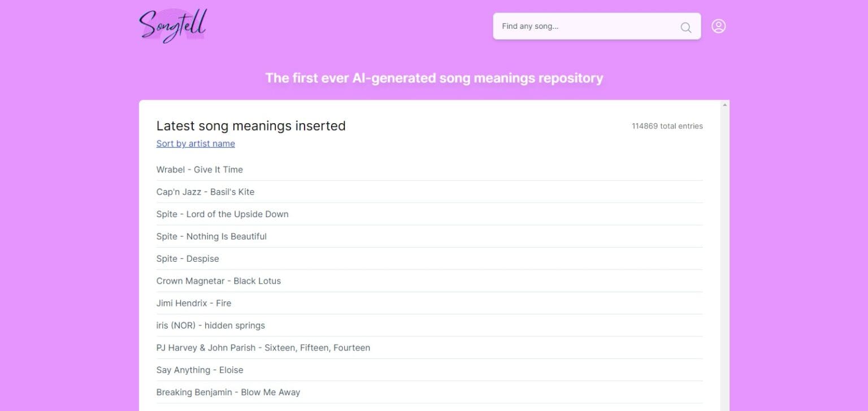Open 'Breaking Benjamin - Blow Me Away'

(x=228, y=392)
